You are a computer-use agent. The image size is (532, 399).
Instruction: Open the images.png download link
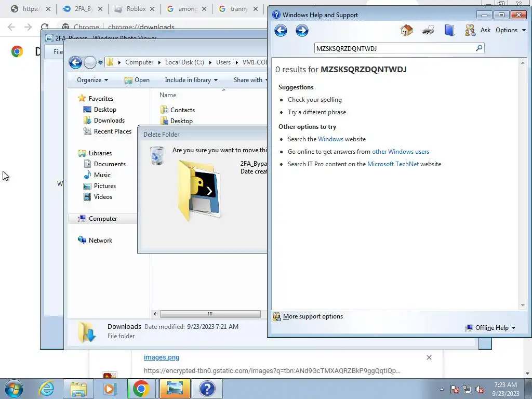click(162, 357)
